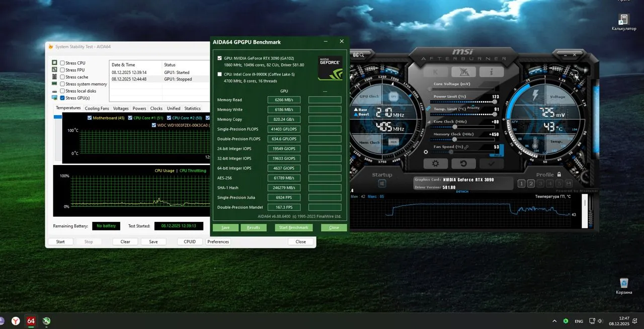
Task: Switch to the Temperatures tab
Action: (68, 108)
